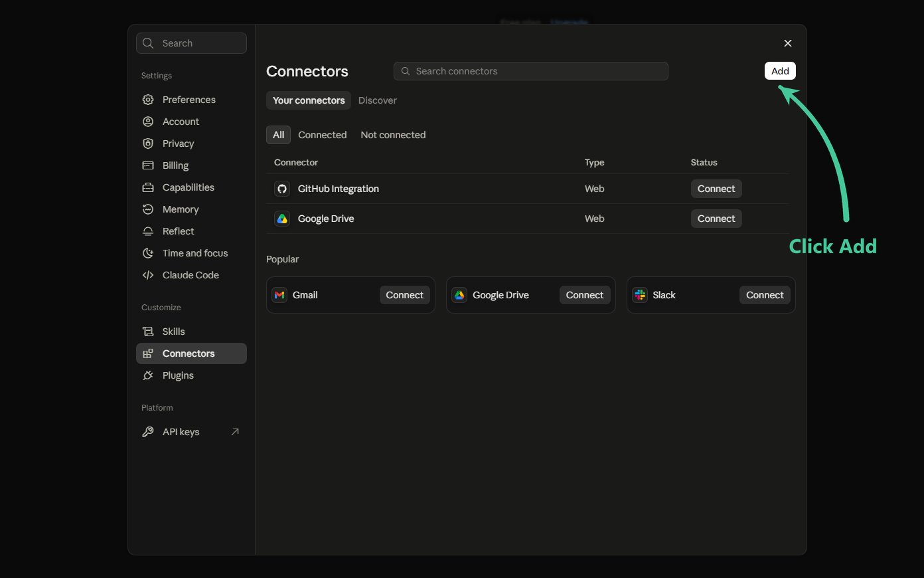The height and width of the screenshot is (578, 924).
Task: Click the Google Drive logo in Popular section
Action: tap(459, 295)
